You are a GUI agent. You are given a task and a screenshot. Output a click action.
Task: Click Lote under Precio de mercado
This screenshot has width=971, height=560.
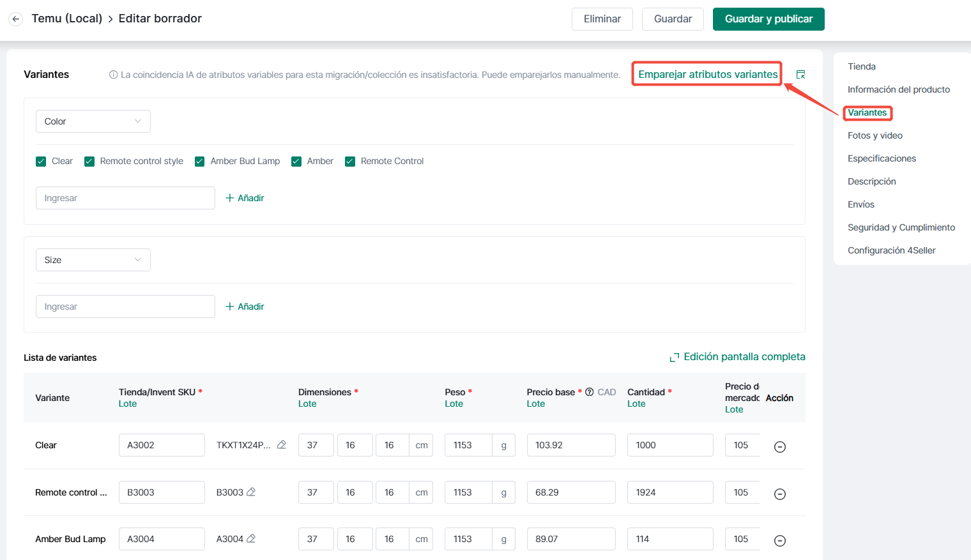point(734,409)
